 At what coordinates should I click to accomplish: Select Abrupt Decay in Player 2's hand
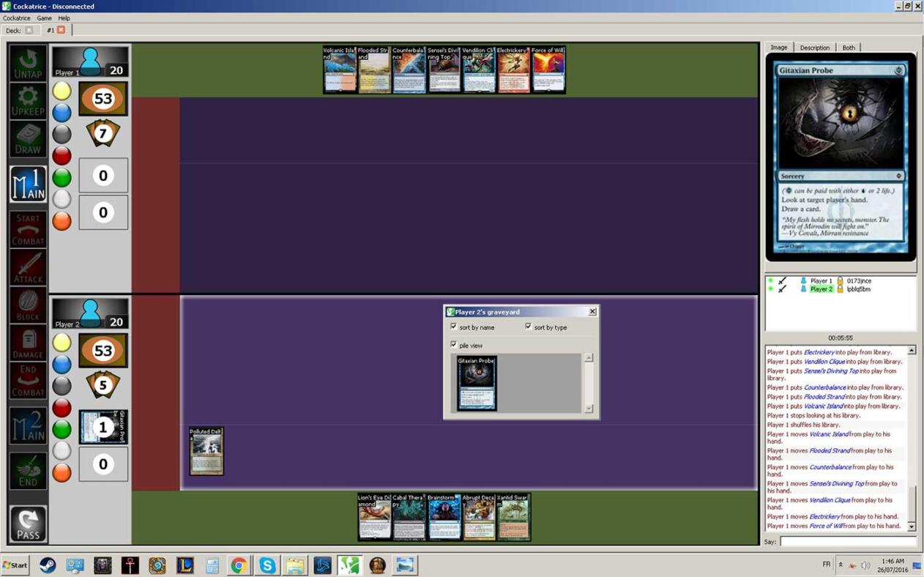click(479, 517)
